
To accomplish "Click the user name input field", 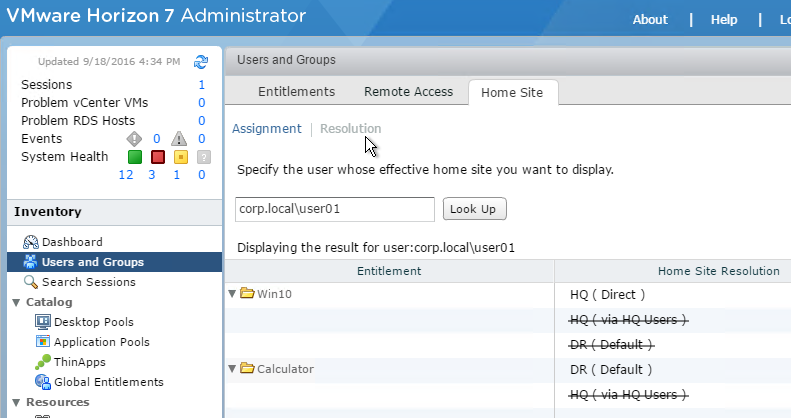I will point(335,209).
